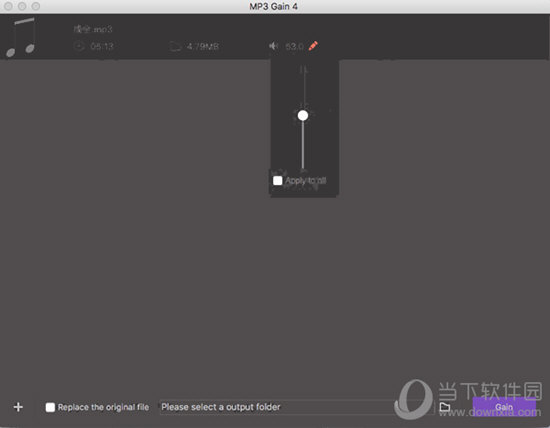Select the mp3 file name text

coord(93,29)
